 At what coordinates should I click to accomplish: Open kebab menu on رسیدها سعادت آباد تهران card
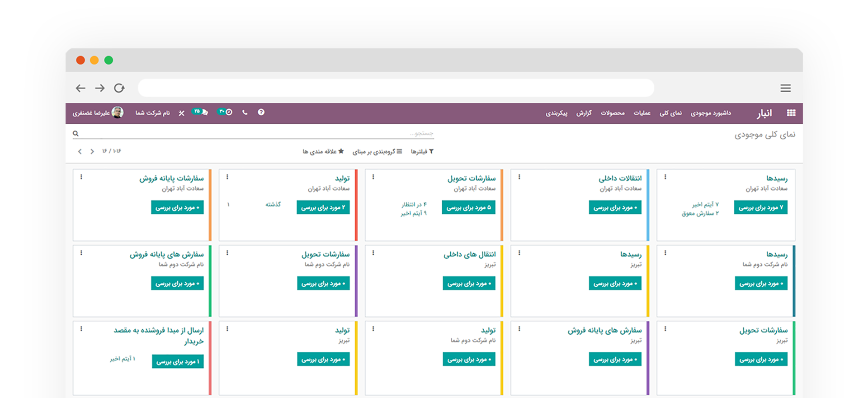pos(665,177)
